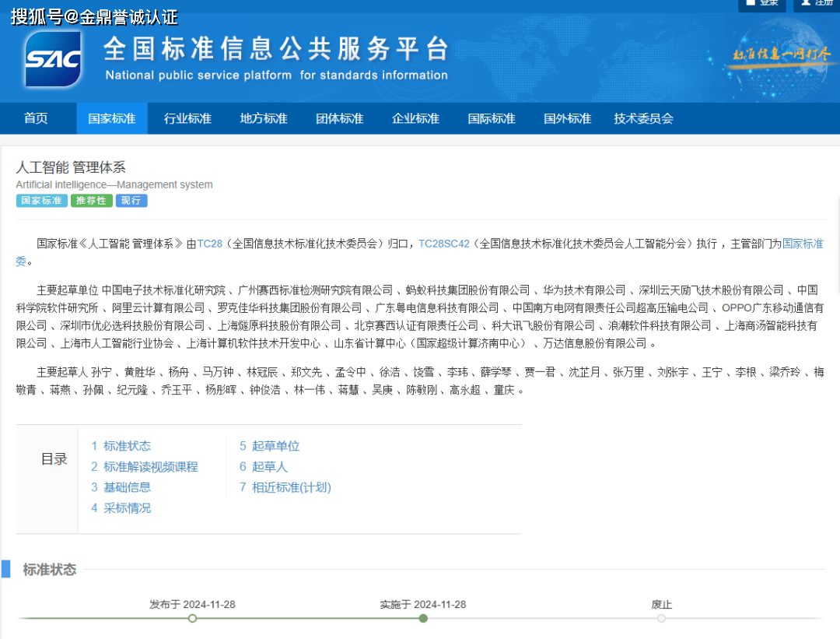This screenshot has width=840, height=639.
Task: Click the SAC logo icon
Action: point(53,59)
